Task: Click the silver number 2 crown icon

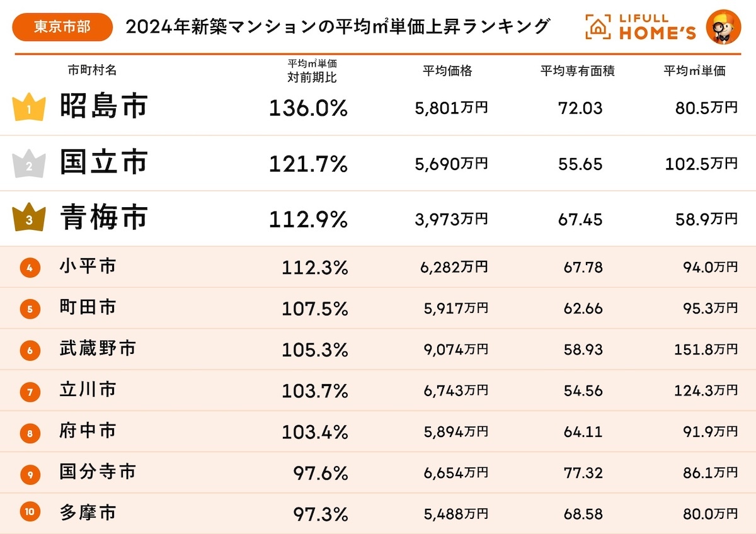Action: click(29, 164)
